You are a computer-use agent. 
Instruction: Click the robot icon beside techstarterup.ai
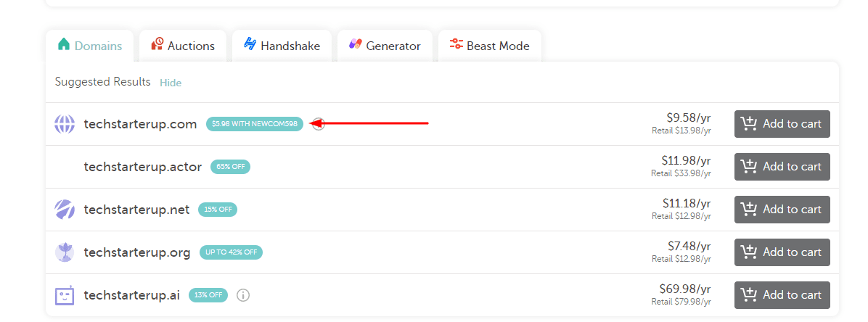(64, 295)
